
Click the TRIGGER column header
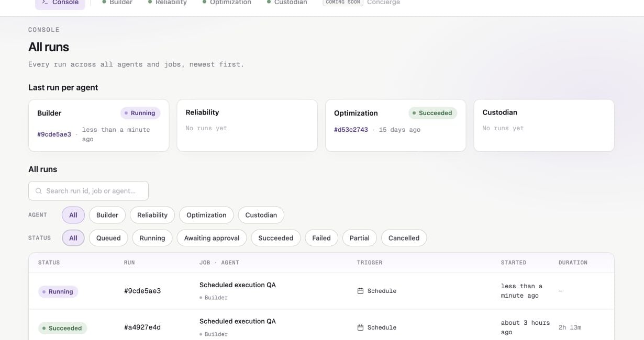point(370,263)
